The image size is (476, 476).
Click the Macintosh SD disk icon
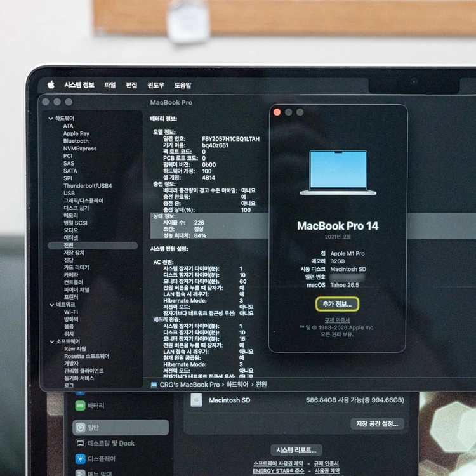(196, 400)
